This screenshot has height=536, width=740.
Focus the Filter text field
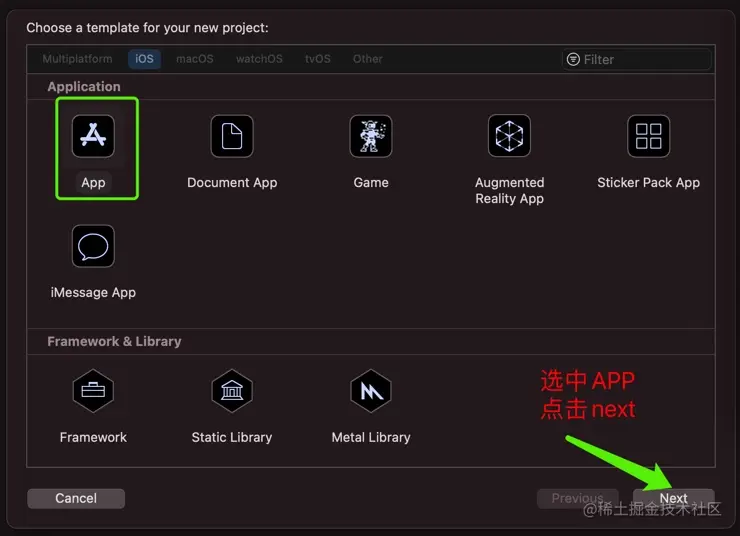click(637, 59)
